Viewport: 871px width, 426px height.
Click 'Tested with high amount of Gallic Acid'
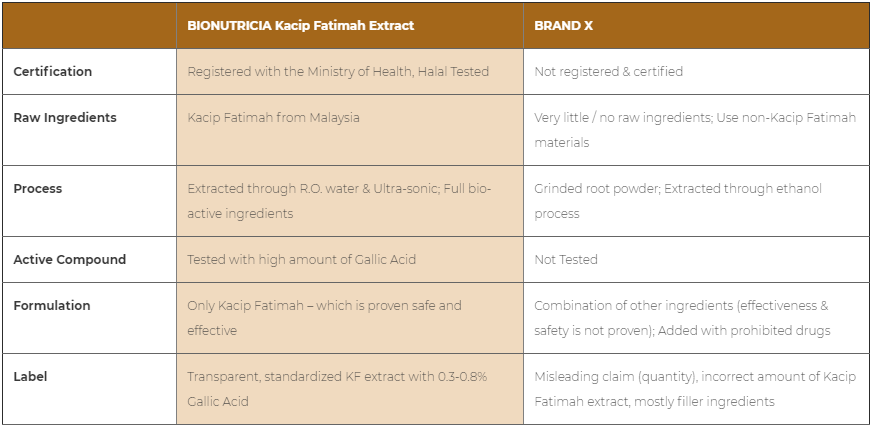pos(301,259)
